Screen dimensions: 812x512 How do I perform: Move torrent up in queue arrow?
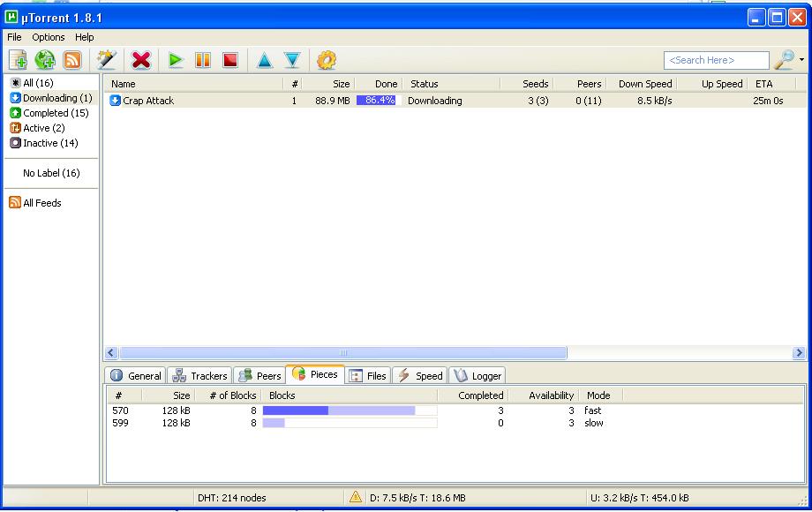[x=264, y=60]
